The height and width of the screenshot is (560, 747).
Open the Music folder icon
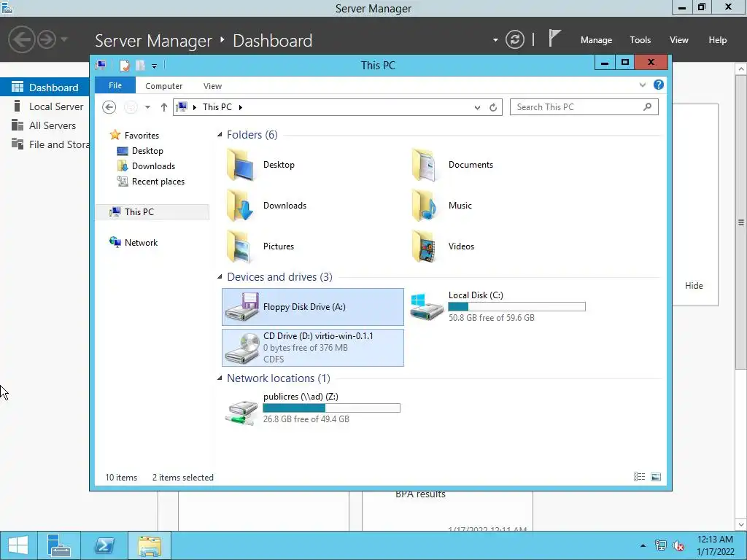(x=424, y=206)
